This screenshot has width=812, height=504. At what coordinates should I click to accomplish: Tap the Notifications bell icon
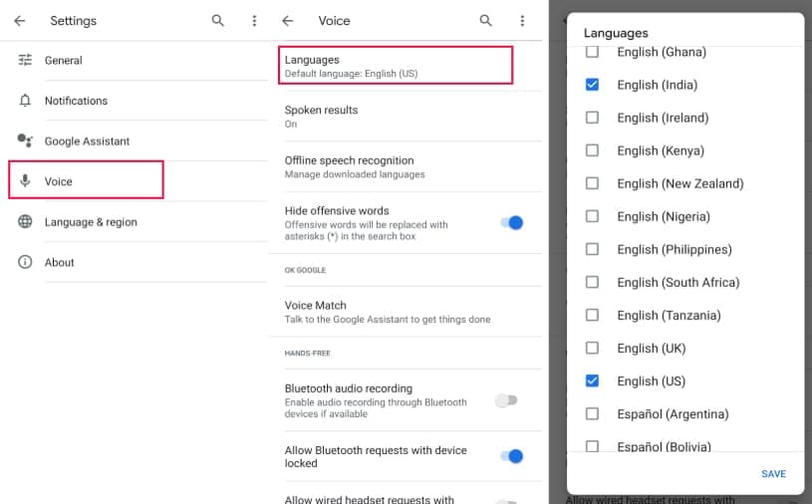point(25,101)
